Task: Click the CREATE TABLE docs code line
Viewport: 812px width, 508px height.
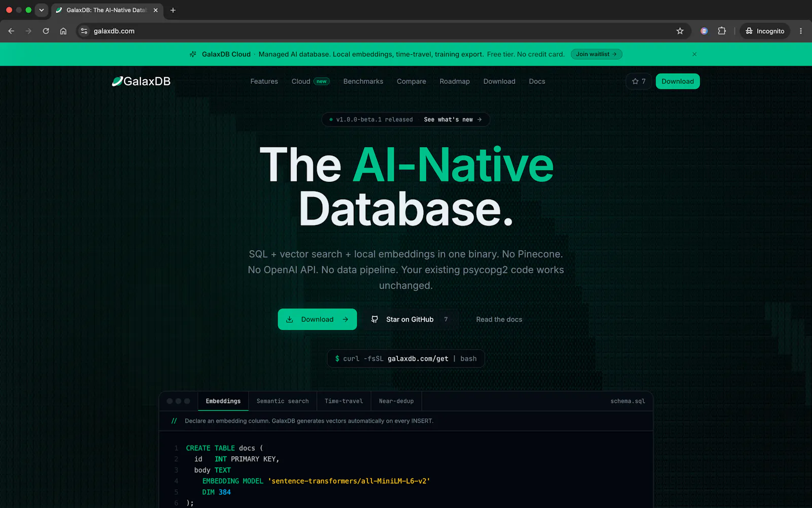Action: (224, 448)
